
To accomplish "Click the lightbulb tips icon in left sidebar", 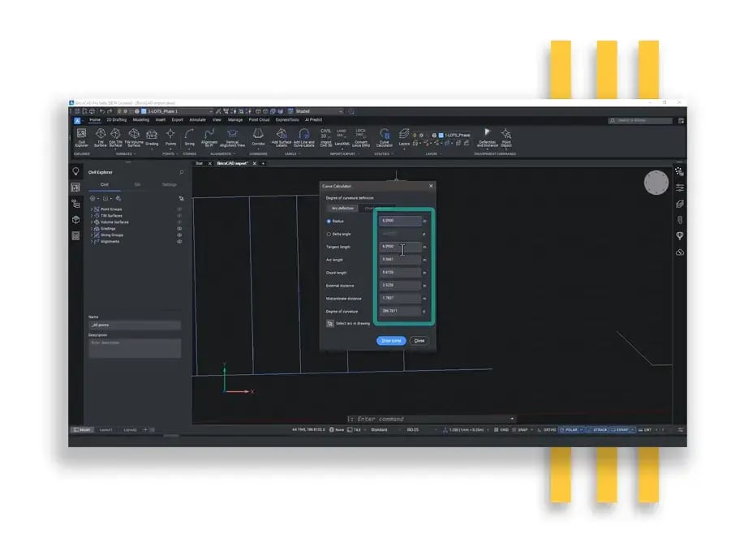I will 75,171.
